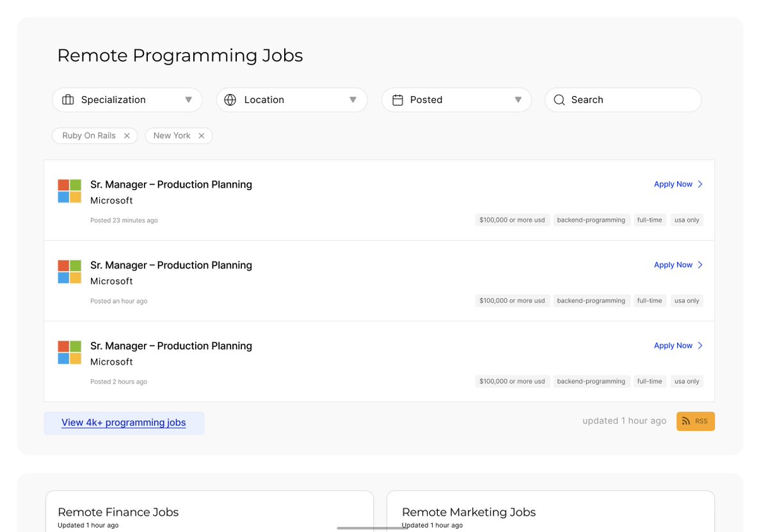Click $100,000 or more usd tag, job posted 23 minutes ago
This screenshot has height=532, width=768.
512,220
